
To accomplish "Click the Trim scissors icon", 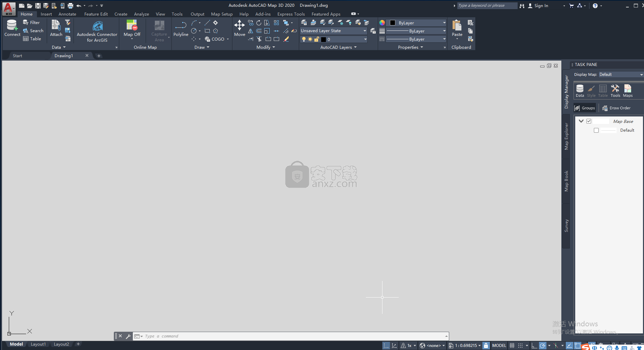I will click(259, 39).
